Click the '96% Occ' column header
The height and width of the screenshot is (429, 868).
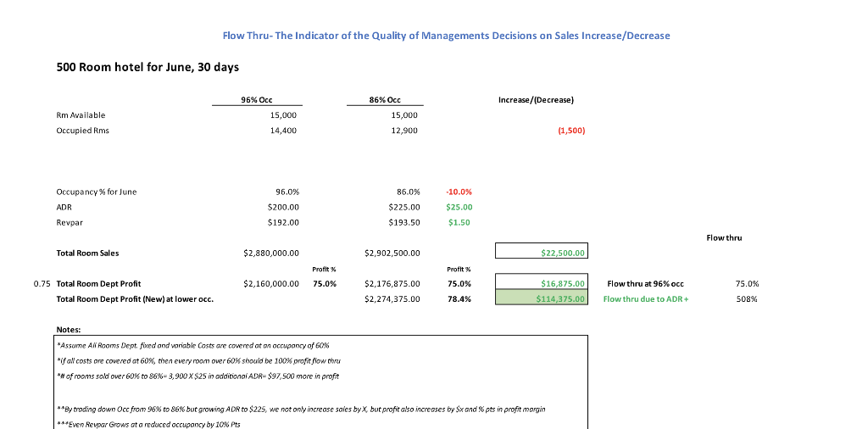[256, 100]
